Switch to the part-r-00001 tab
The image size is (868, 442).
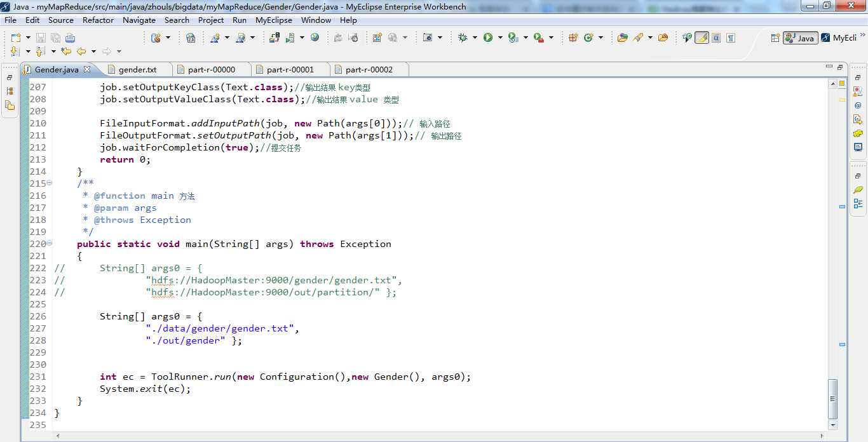[290, 69]
